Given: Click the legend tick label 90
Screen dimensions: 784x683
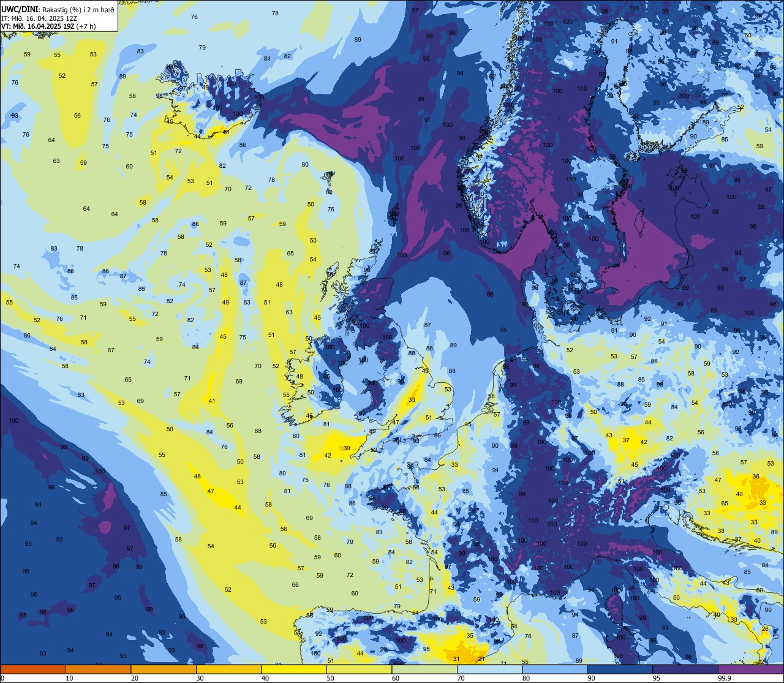Looking at the screenshot, I should point(591,678).
